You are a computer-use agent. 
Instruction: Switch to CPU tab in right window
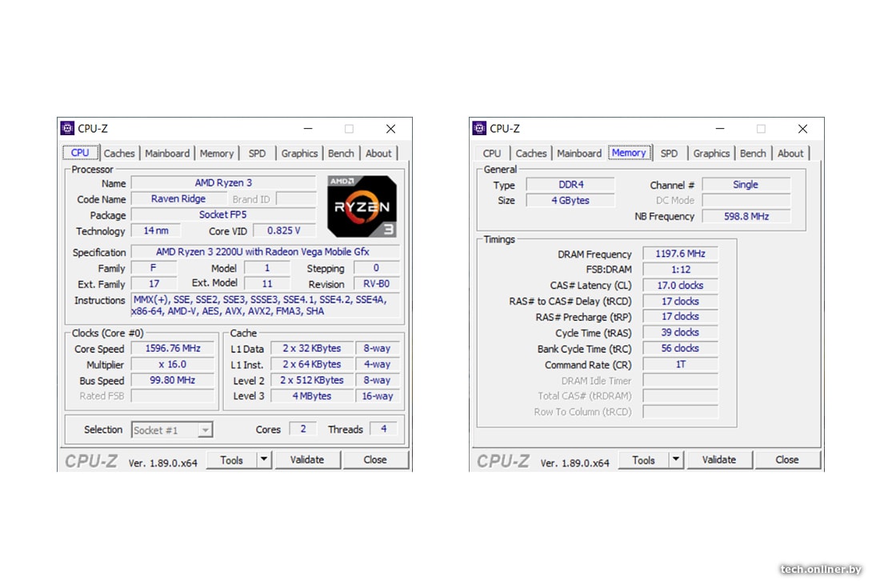(492, 153)
